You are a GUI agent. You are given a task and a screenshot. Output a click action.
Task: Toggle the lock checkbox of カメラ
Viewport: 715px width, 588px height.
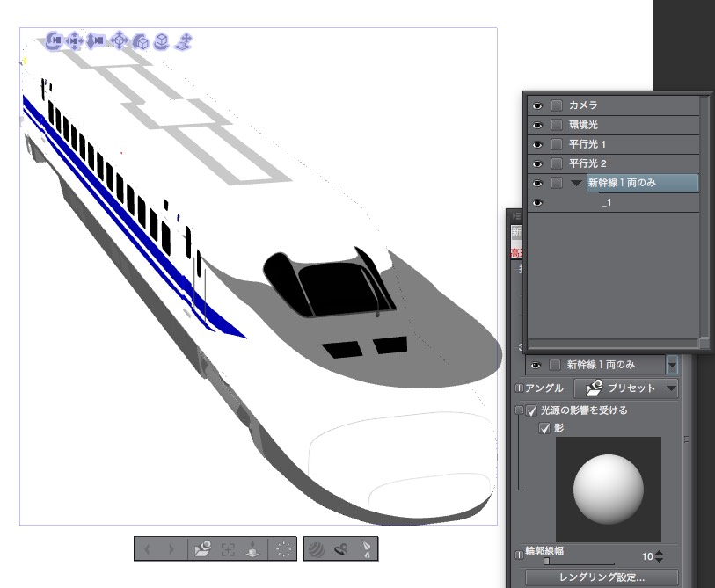[x=557, y=105]
